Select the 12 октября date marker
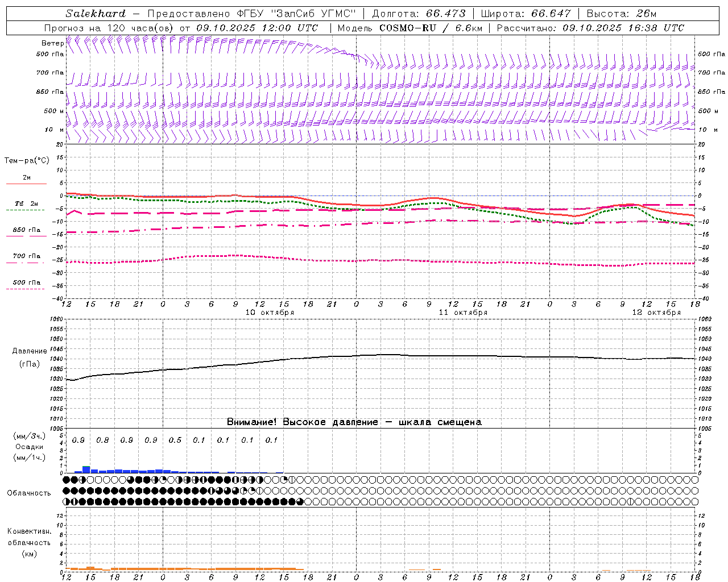Screen dimensions: 728x582 point(656,313)
